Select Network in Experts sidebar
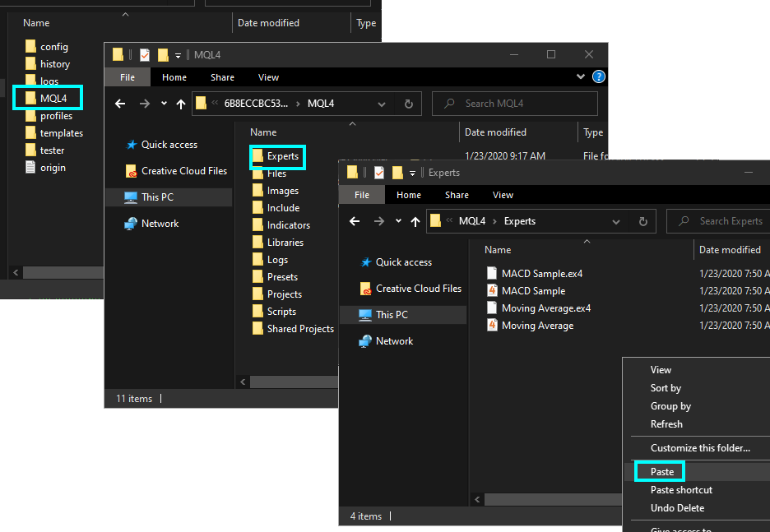770x532 pixels. (387, 340)
